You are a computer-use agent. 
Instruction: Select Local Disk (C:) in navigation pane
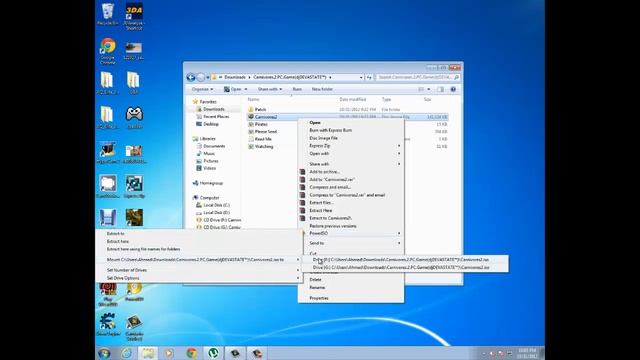click(x=216, y=205)
